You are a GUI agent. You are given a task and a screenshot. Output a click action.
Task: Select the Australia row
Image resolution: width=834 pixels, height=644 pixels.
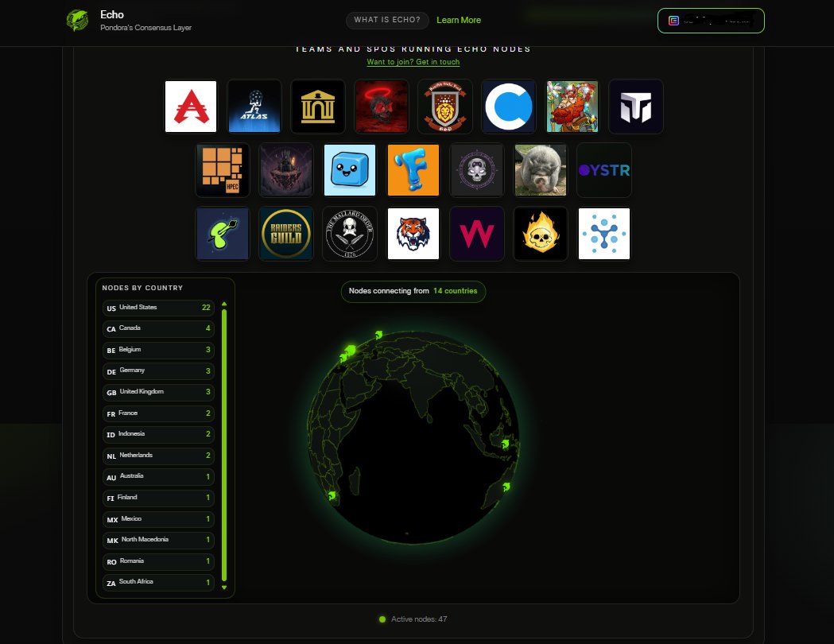click(158, 476)
